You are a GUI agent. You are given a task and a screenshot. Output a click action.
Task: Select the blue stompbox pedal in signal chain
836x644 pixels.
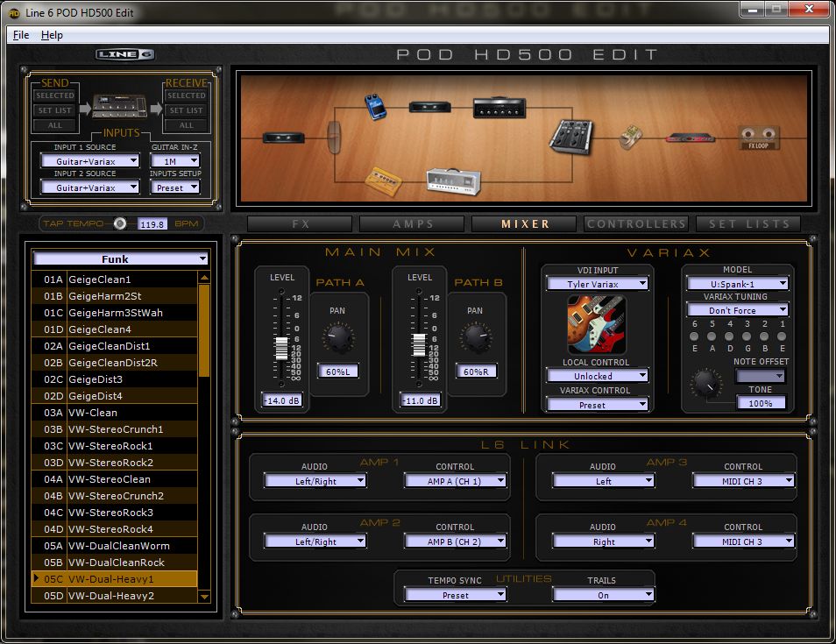pyautogui.click(x=375, y=106)
